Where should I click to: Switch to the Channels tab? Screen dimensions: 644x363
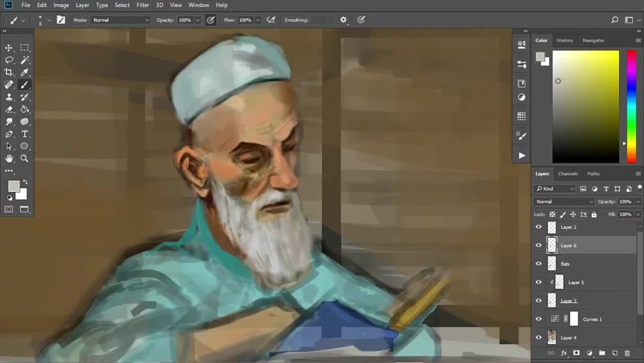tap(568, 174)
